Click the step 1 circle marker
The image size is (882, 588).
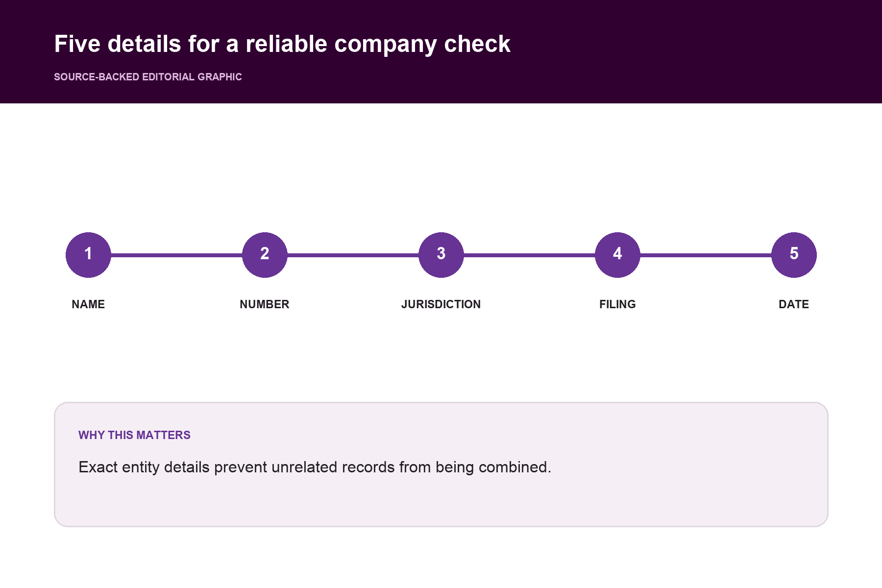pos(88,255)
